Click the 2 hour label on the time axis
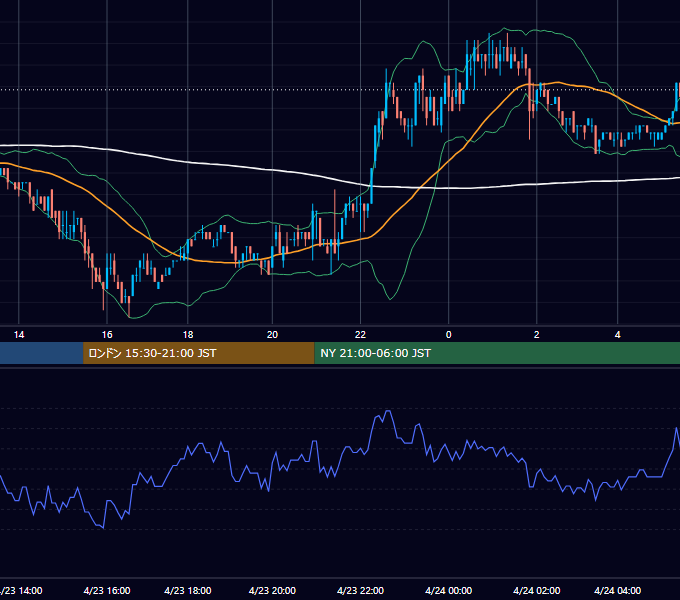 click(x=536, y=335)
